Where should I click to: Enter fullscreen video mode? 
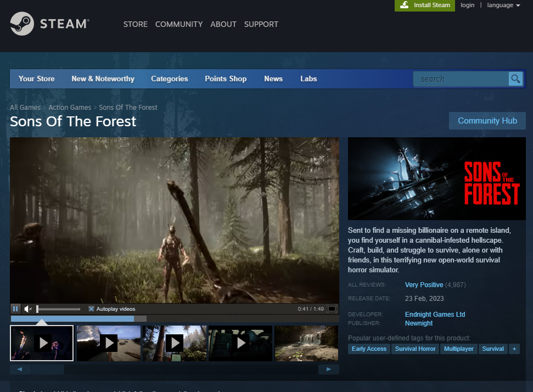click(x=332, y=309)
